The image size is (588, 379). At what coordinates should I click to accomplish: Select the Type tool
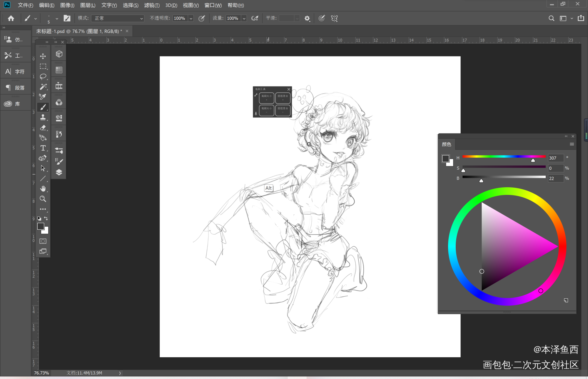[43, 148]
